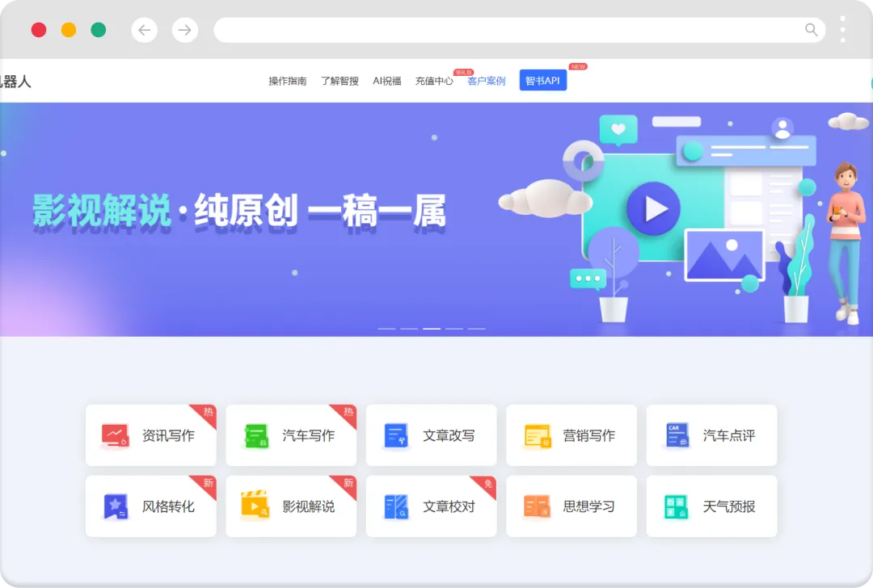873x588 pixels.
Task: Select the 文章校对 proofreading icon
Action: [396, 507]
